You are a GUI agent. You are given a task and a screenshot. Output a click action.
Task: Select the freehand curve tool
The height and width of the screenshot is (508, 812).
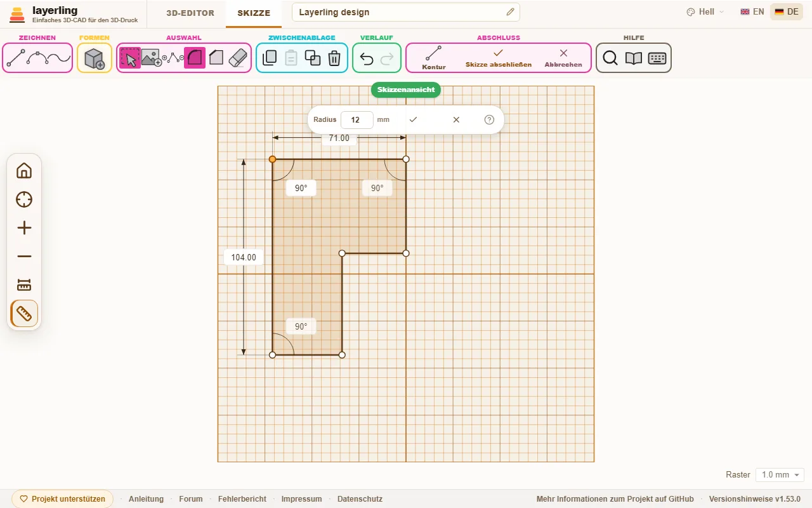pos(60,58)
